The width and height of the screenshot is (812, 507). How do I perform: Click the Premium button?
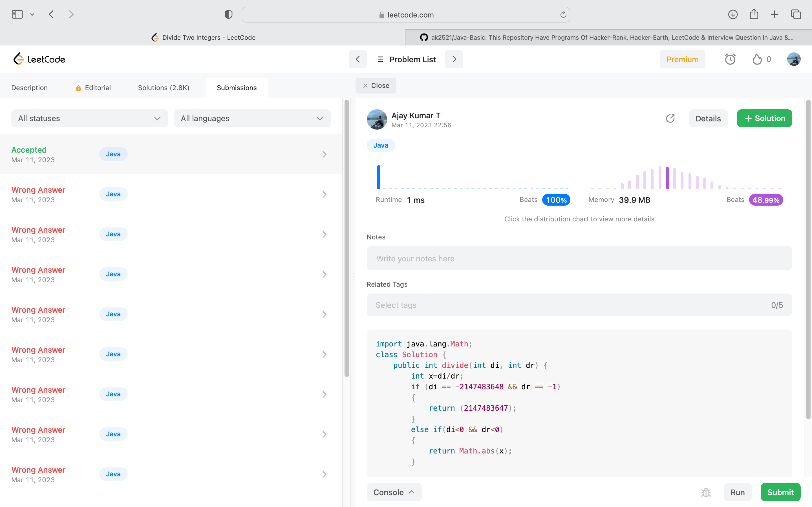[x=682, y=59]
